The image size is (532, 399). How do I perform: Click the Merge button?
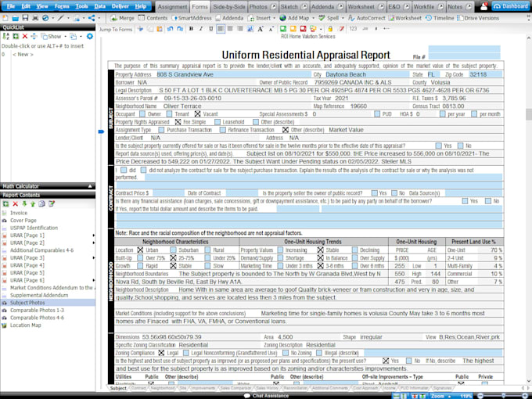coord(122,18)
